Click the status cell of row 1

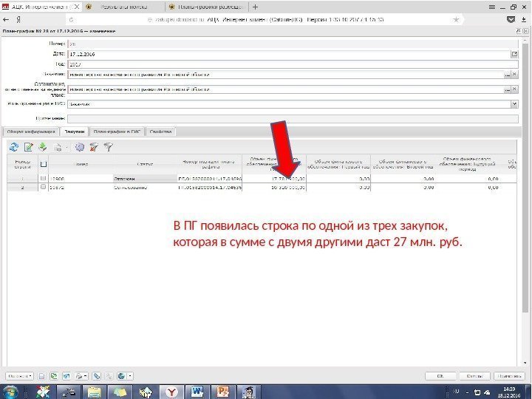[146, 179]
